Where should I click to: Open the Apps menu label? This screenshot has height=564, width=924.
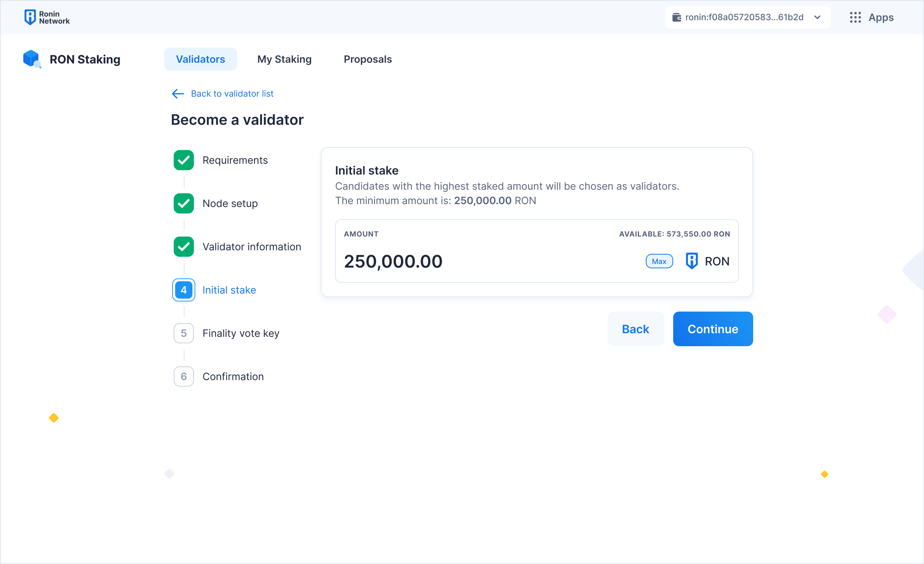pos(881,17)
